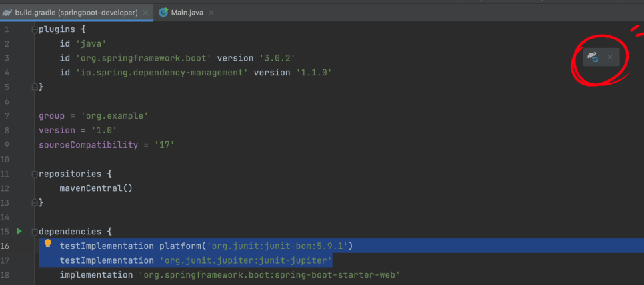Screen dimensions: 644x285
Task: Click the 'repositories' keyword
Action: tap(70, 174)
